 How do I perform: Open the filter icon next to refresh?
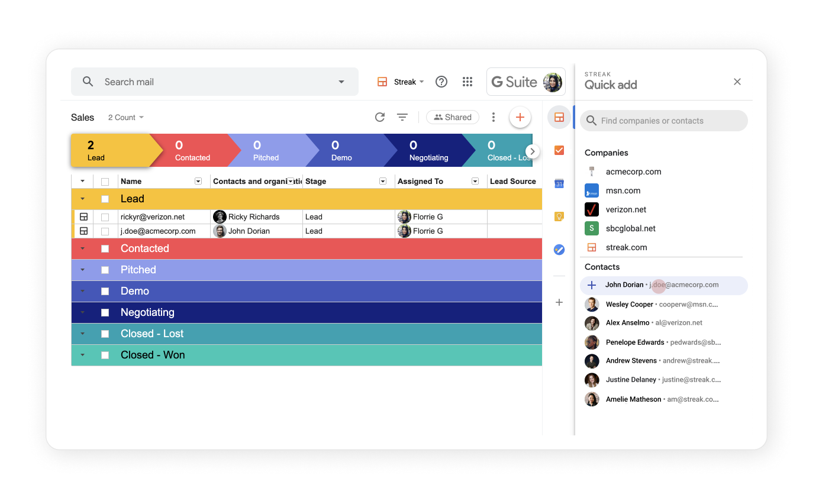[402, 117]
